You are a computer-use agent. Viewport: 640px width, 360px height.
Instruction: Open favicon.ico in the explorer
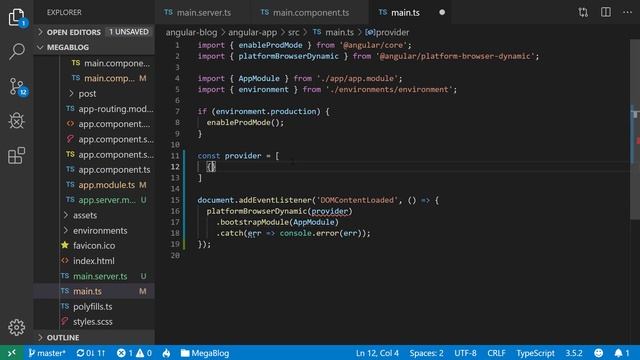pyautogui.click(x=94, y=246)
